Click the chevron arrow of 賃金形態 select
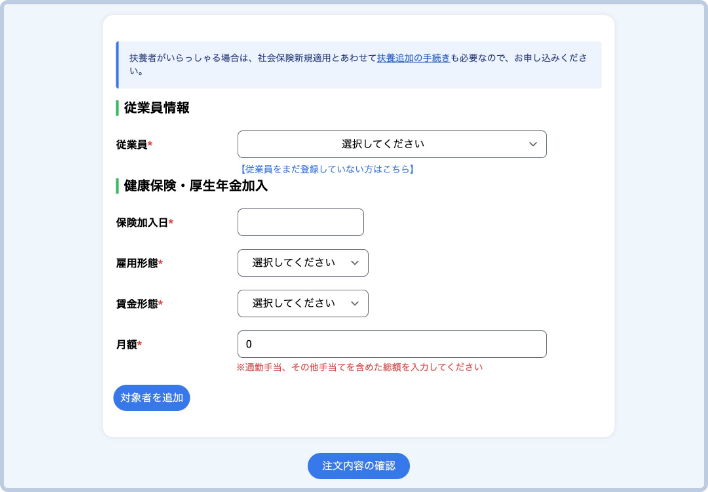The width and height of the screenshot is (708, 492). point(355,303)
